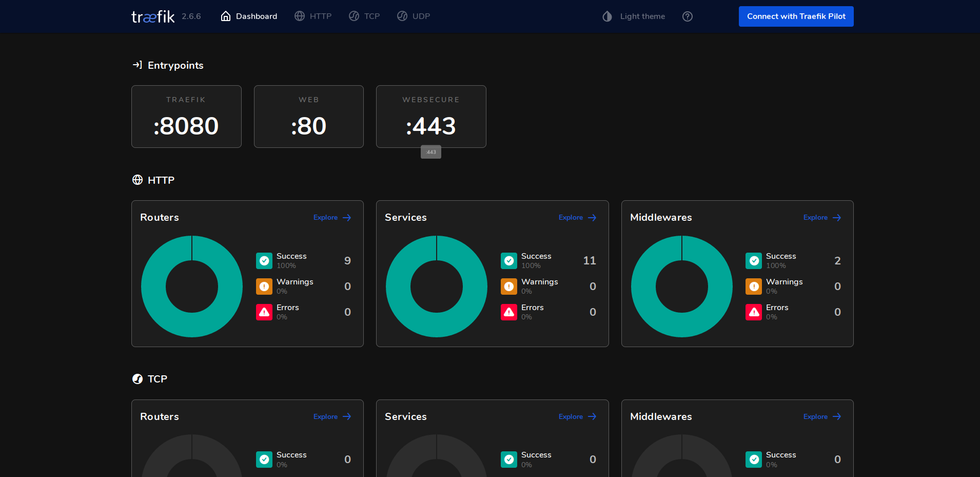
Task: Open the UDP tab in navbar
Action: [x=414, y=16]
